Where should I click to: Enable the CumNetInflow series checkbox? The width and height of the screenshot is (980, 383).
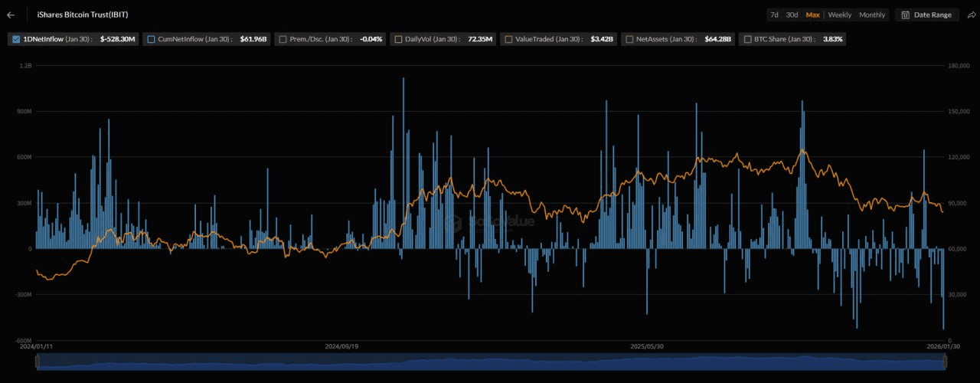[151, 39]
